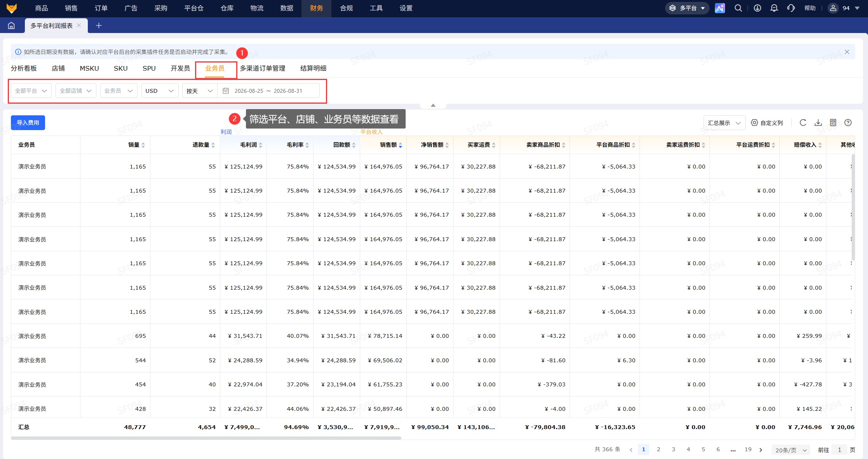This screenshot has height=459, width=868.
Task: Open the calculator-style document icon
Action: [833, 123]
